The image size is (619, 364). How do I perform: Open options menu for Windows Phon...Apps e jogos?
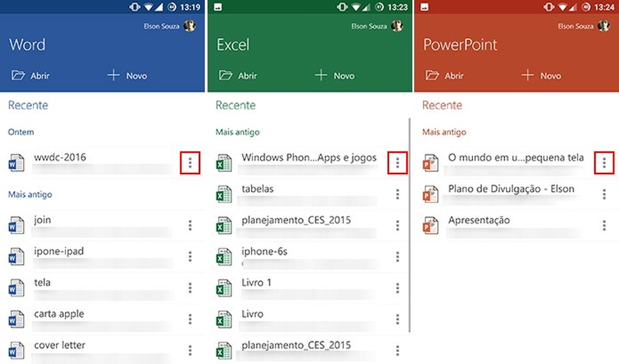pyautogui.click(x=398, y=162)
